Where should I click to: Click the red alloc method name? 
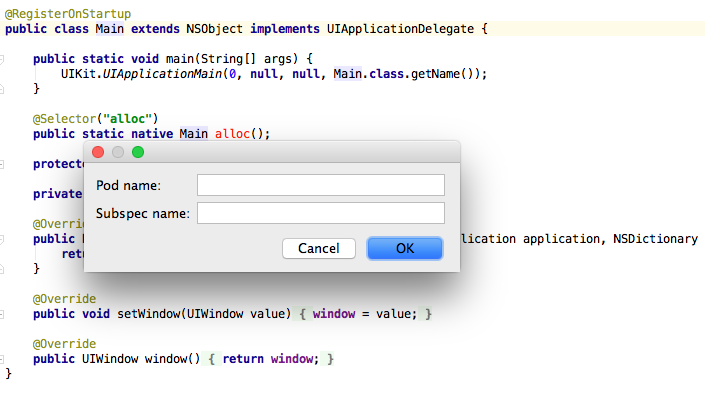pyautogui.click(x=232, y=134)
